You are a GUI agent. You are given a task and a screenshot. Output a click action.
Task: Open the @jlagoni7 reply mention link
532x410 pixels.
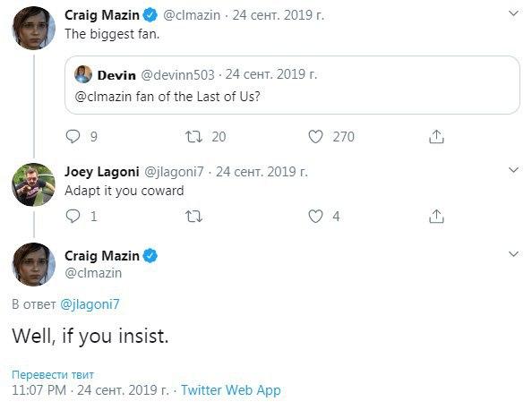coord(90,304)
